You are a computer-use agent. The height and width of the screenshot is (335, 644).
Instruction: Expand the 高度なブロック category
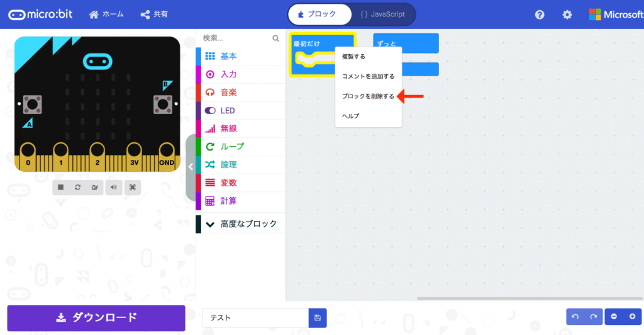tap(241, 224)
